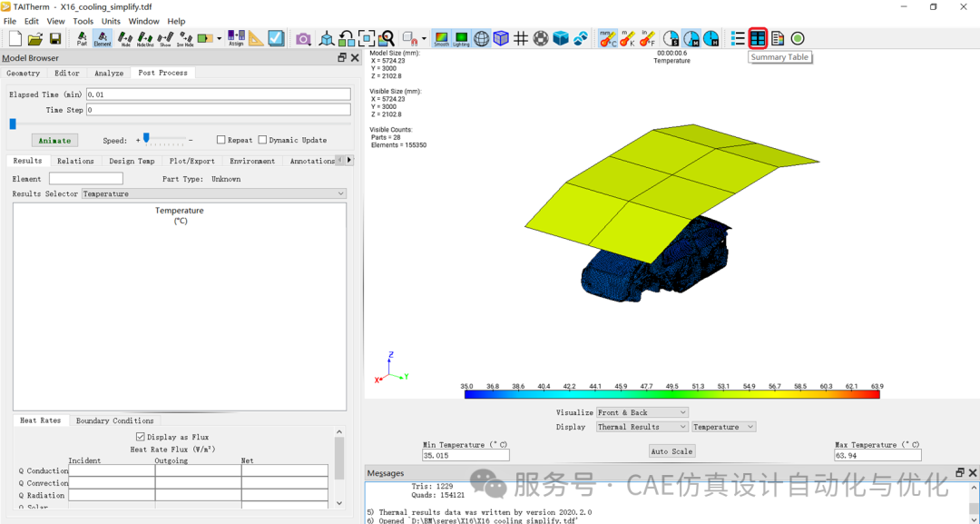Open the Units menu
The height and width of the screenshot is (524, 980).
click(111, 21)
